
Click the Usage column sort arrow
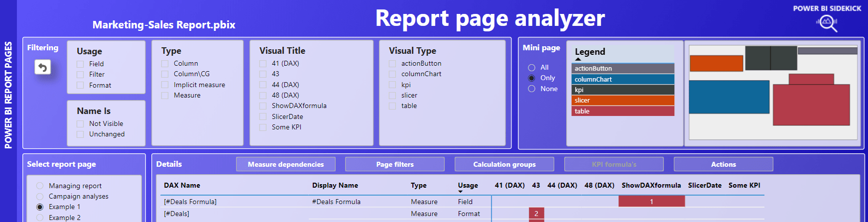(x=460, y=192)
